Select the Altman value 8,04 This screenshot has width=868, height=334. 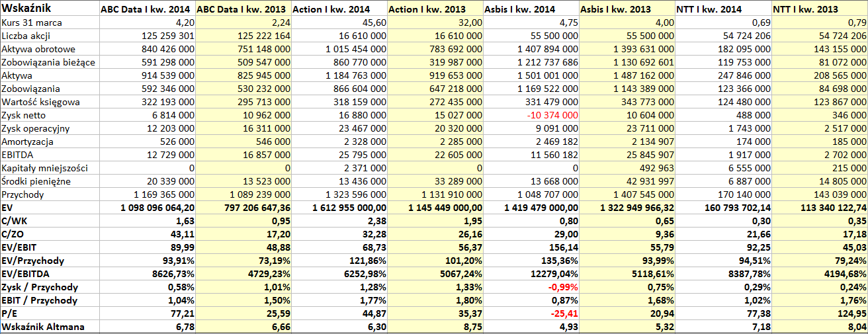(x=819, y=327)
